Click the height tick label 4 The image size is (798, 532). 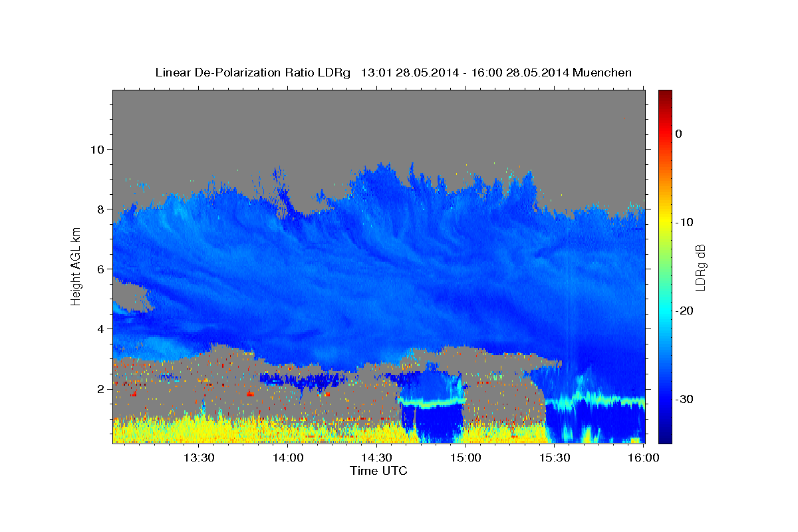coord(100,329)
